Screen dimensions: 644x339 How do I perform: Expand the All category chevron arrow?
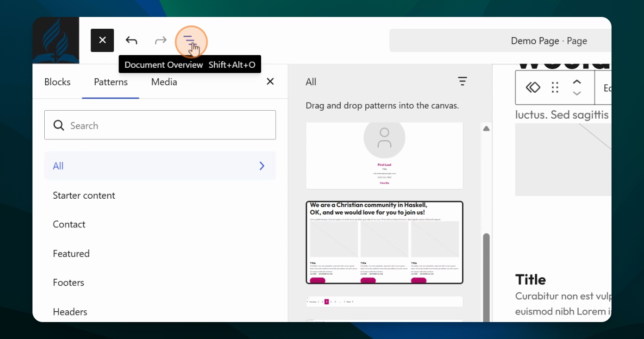click(262, 166)
